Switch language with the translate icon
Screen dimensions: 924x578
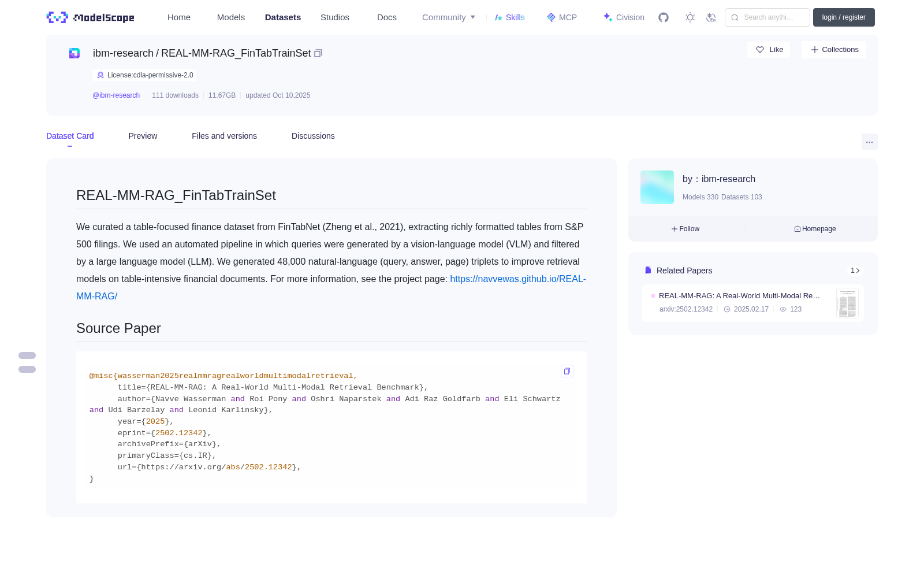pyautogui.click(x=711, y=17)
